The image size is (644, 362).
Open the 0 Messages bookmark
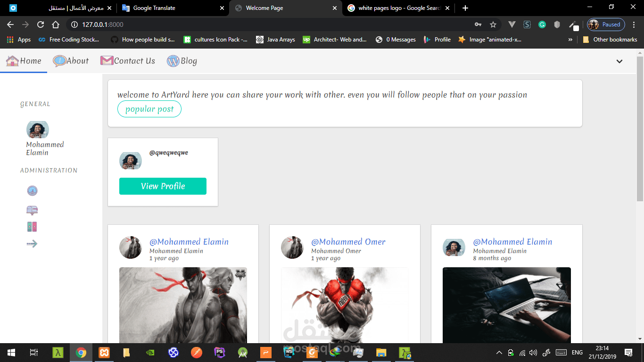click(396, 40)
